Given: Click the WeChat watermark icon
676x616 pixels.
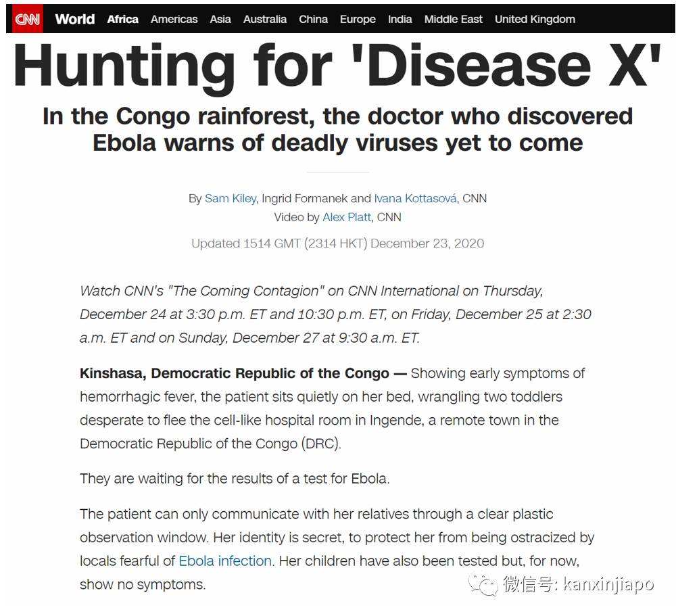Looking at the screenshot, I should tap(485, 583).
